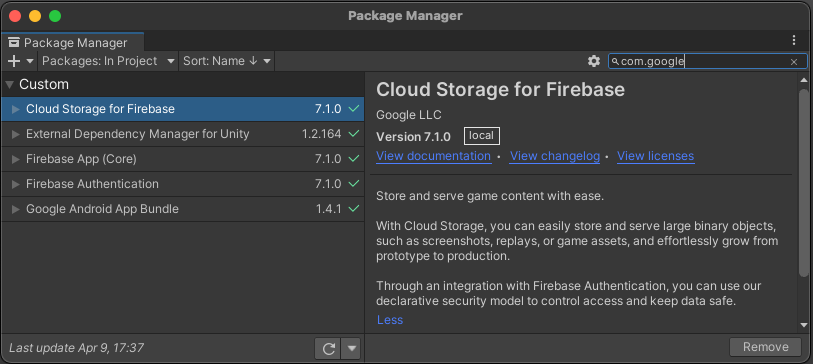Expand External Dependency Manager for Unity versions
The image size is (813, 364).
click(16, 134)
